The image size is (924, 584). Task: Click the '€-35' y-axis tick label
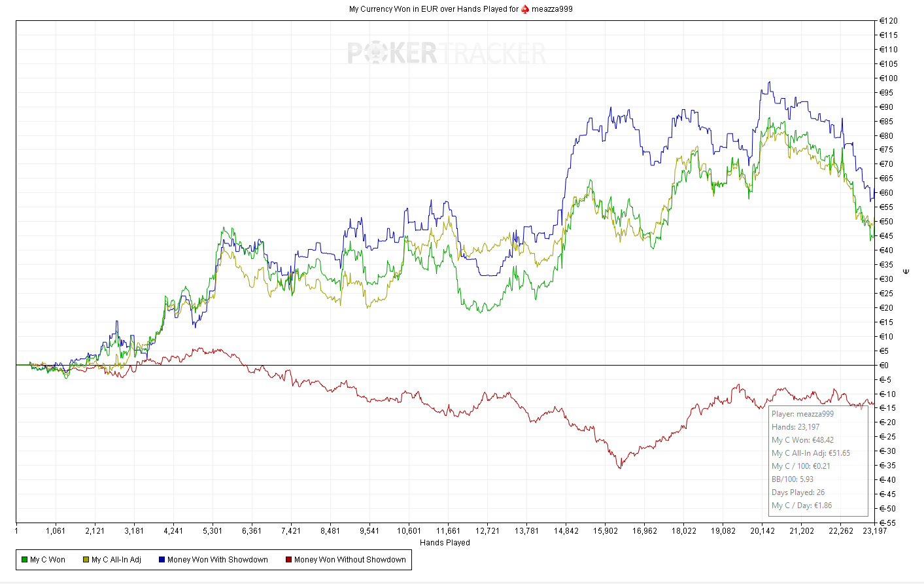click(887, 466)
